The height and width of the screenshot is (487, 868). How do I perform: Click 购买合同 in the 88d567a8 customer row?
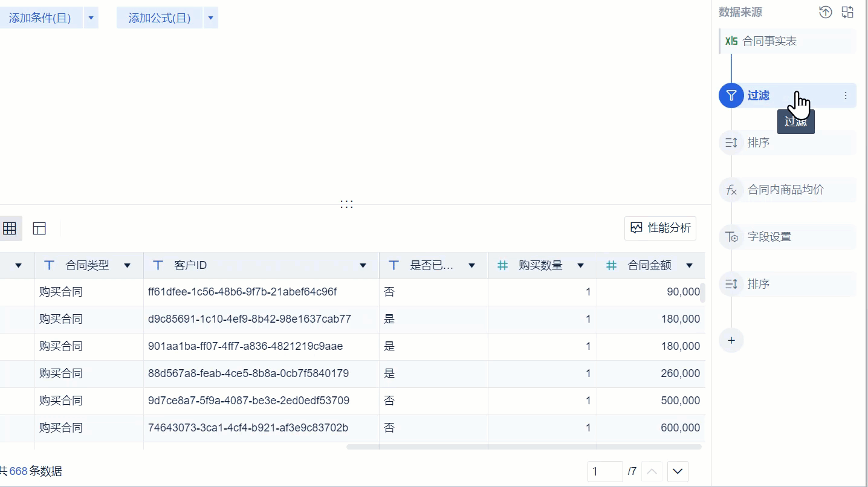[x=61, y=373]
